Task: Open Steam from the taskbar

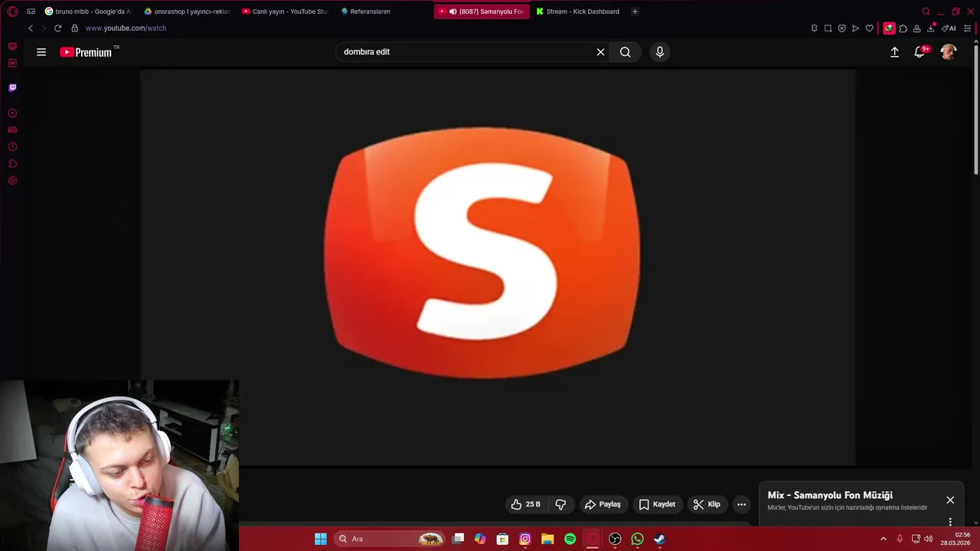Action: point(659,539)
